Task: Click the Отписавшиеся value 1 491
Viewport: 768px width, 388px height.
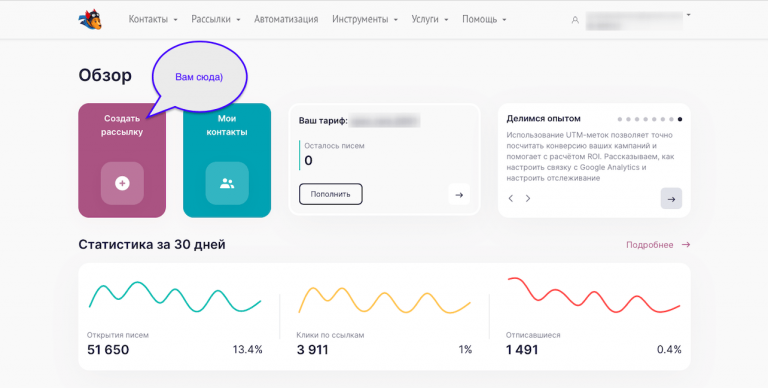Action: 522,350
